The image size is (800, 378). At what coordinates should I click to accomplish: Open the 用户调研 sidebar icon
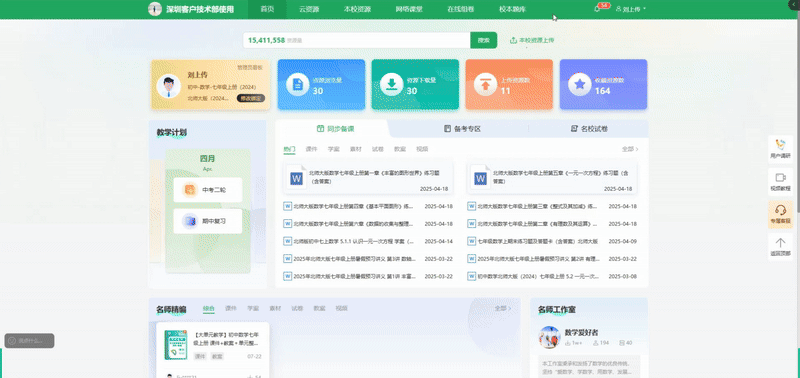click(x=780, y=145)
